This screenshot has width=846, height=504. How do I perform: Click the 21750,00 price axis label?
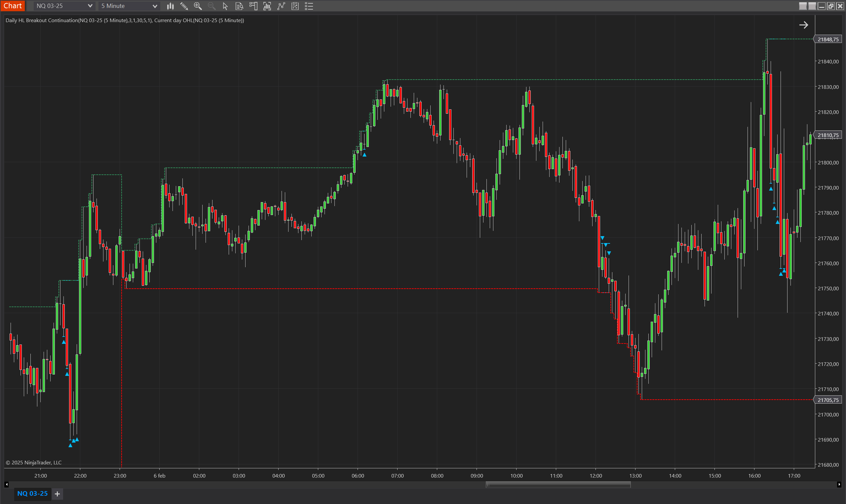[828, 288]
